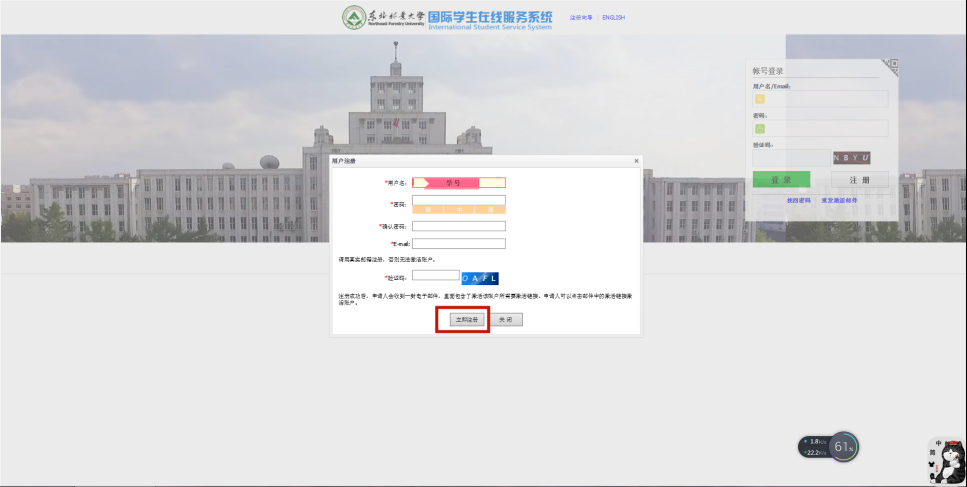Switch site language to ENGLISH
This screenshot has height=487, width=967.
point(613,18)
